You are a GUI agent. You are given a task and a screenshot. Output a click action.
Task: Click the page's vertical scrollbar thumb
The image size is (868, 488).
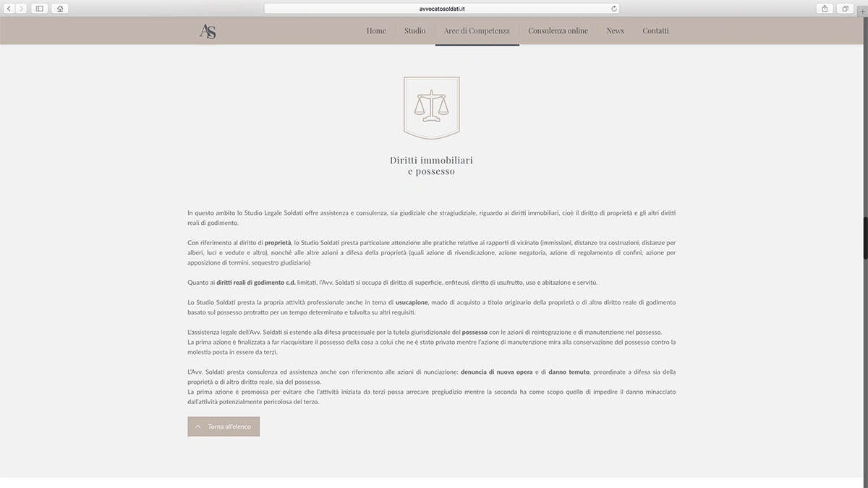pyautogui.click(x=865, y=238)
